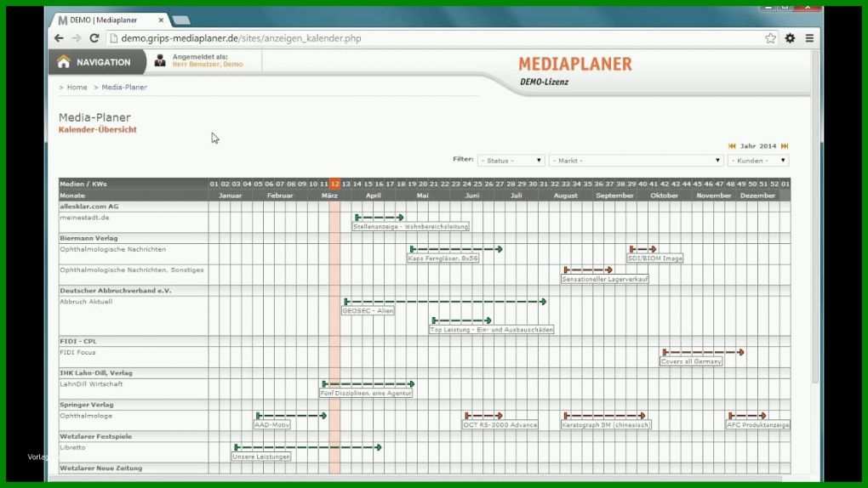Select the Ophthalmologe row label
Viewport: 868px width, 488px height.
coord(86,416)
